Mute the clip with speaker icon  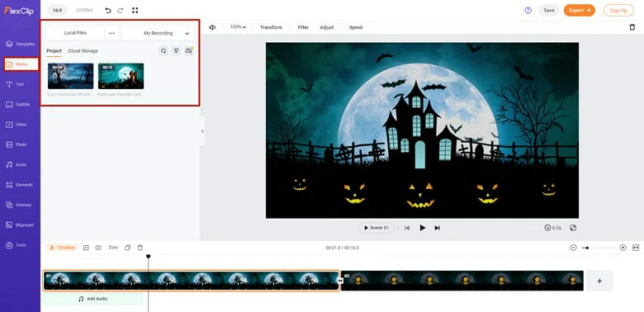click(x=212, y=27)
